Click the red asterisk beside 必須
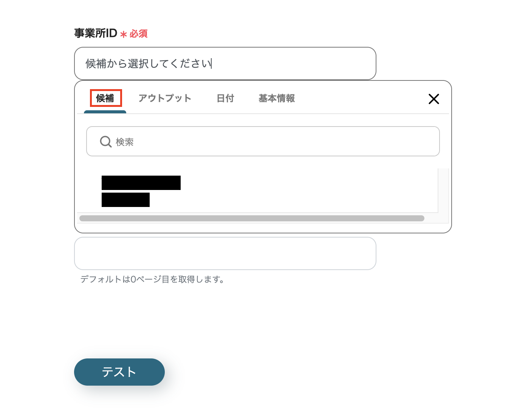Viewport: 531px width, 420px height. [123, 34]
